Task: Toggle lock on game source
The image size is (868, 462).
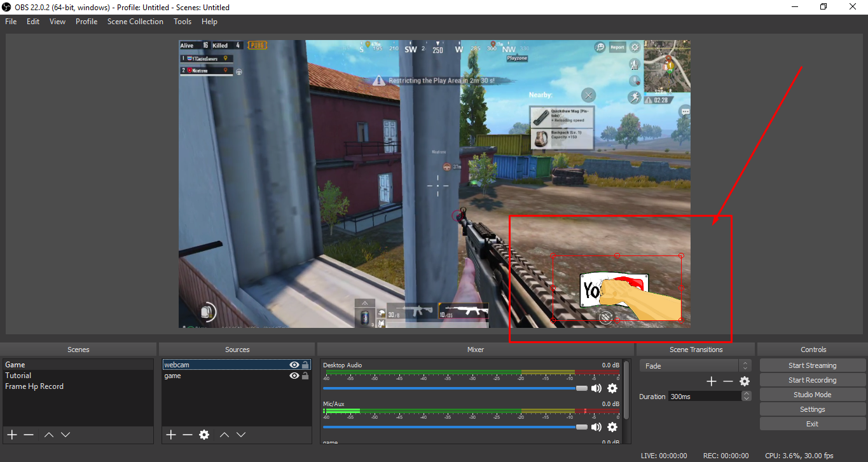Action: tap(305, 376)
